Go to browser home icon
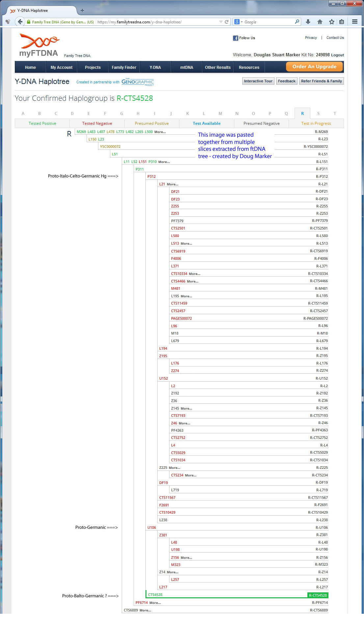The image size is (364, 622). (x=320, y=22)
